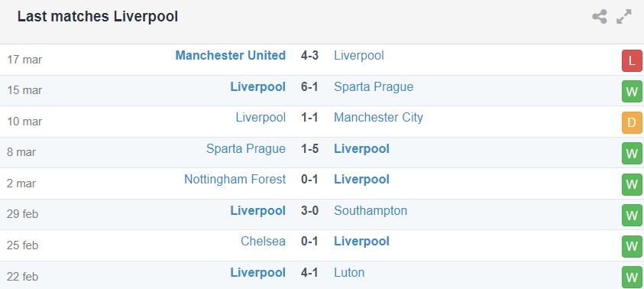
Task: Open the Manchester United team link
Action: point(231,56)
